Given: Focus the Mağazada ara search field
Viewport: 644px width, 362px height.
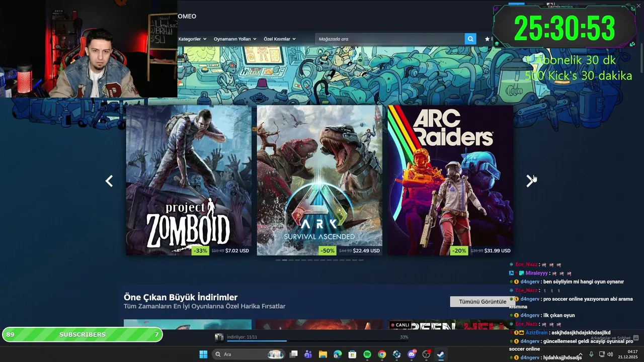Looking at the screenshot, I should tap(390, 39).
